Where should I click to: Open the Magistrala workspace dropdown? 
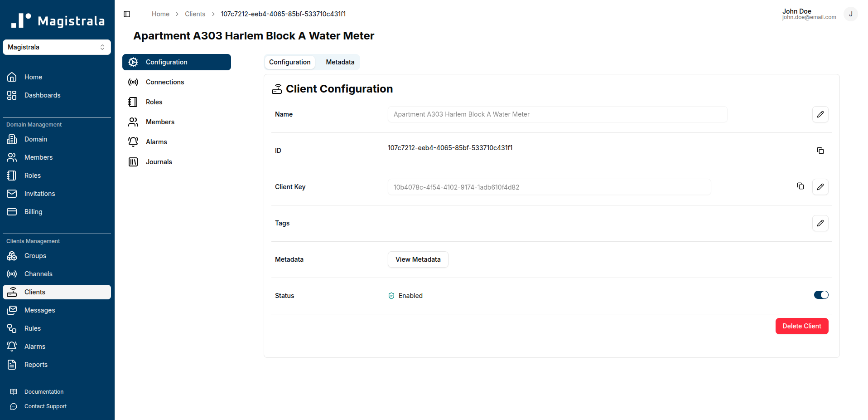(57, 47)
